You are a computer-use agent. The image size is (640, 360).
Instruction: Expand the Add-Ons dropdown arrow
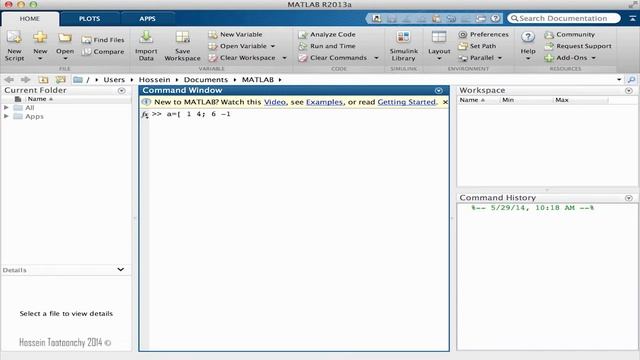(x=594, y=58)
